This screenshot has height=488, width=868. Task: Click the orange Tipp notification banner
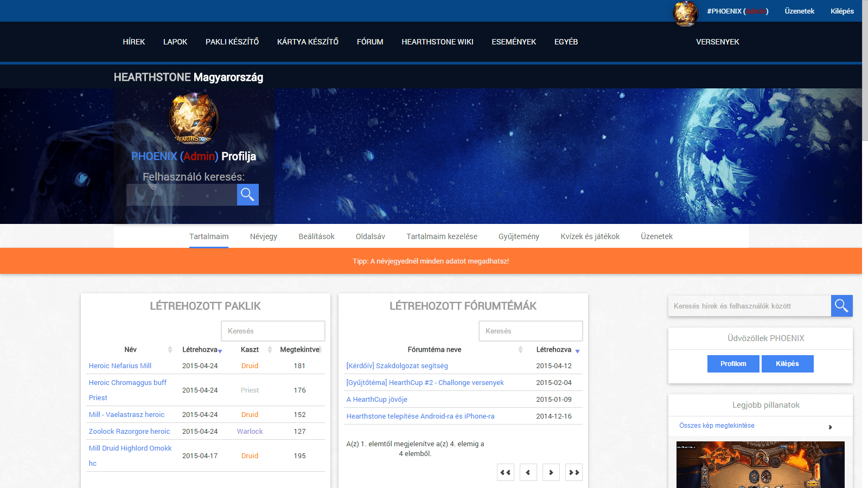(431, 261)
